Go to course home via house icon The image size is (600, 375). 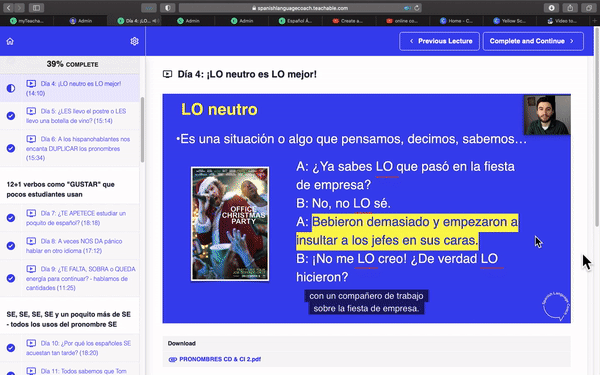pyautogui.click(x=10, y=41)
